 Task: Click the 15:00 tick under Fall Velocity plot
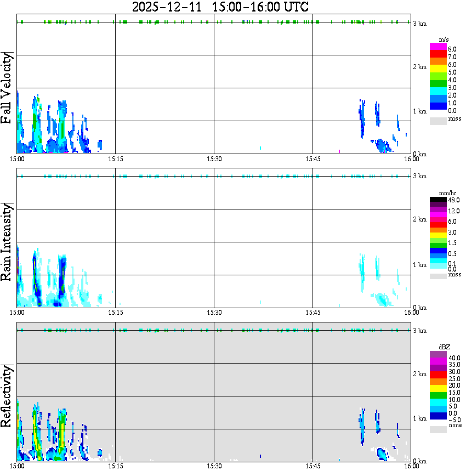pos(17,159)
